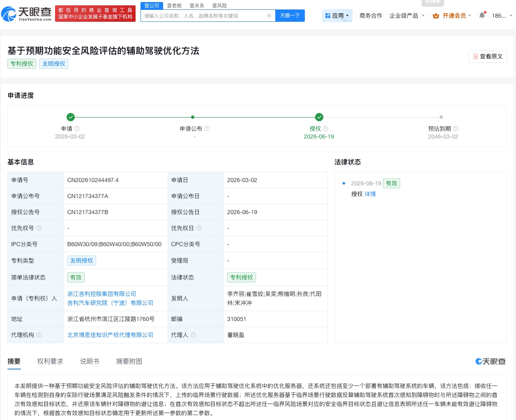Open the notification bell
Screen dimensions: 516x420
[x=482, y=16]
